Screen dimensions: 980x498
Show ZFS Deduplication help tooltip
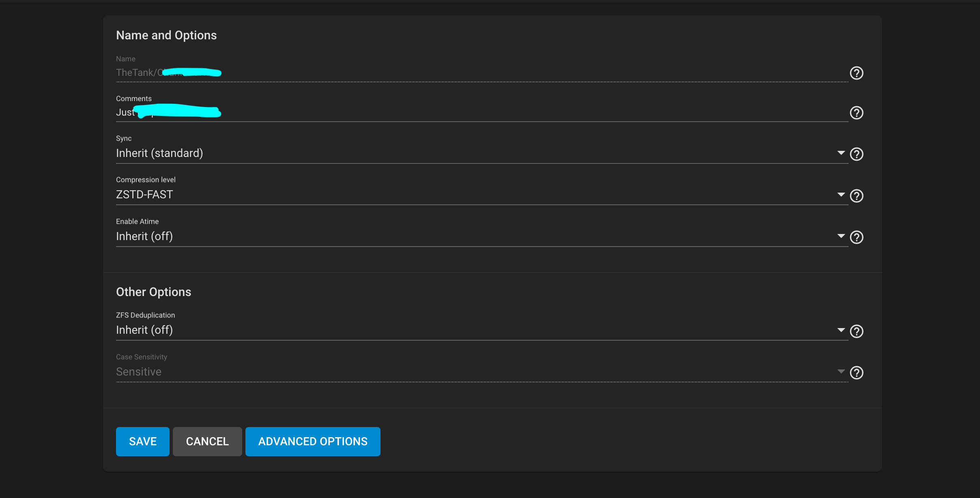pos(856,331)
